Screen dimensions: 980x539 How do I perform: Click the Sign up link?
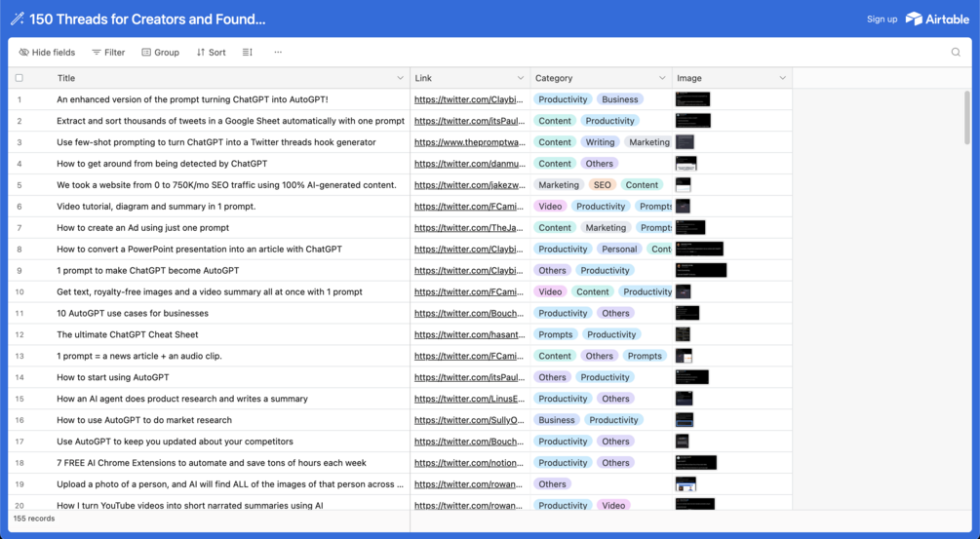click(882, 19)
